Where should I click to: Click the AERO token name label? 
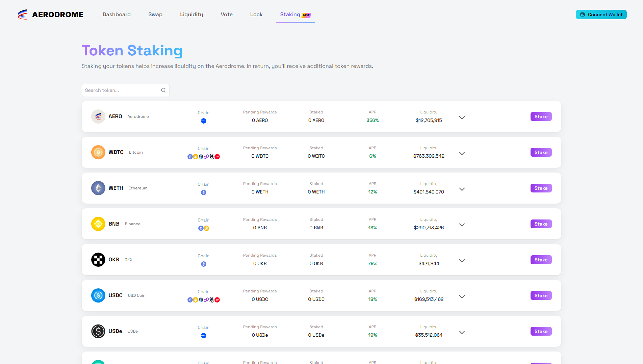[115, 116]
